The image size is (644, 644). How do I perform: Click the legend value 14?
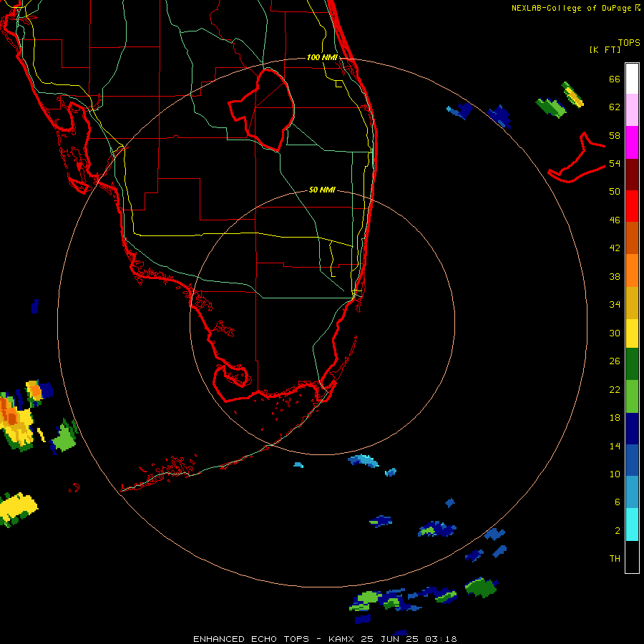coord(615,446)
